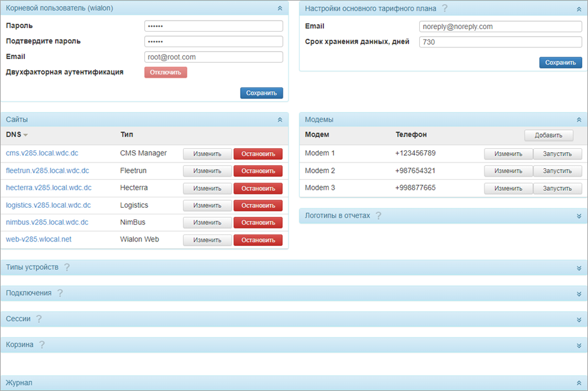Screen dimensions: 588x391
Task: Click the Модем column header
Action: point(317,135)
